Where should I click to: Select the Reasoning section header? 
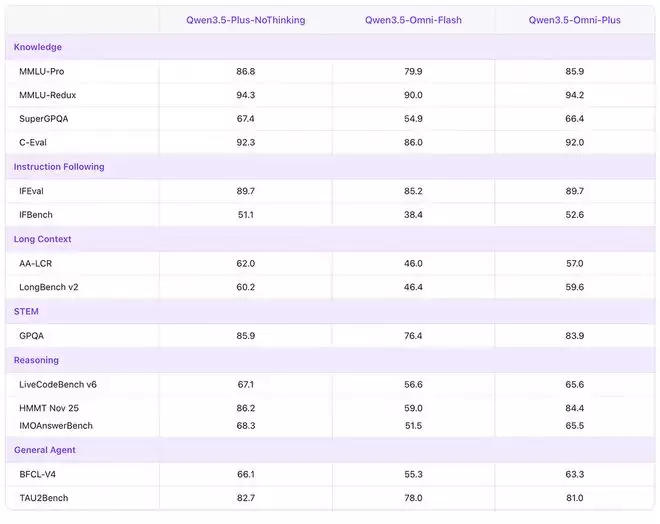tap(36, 360)
